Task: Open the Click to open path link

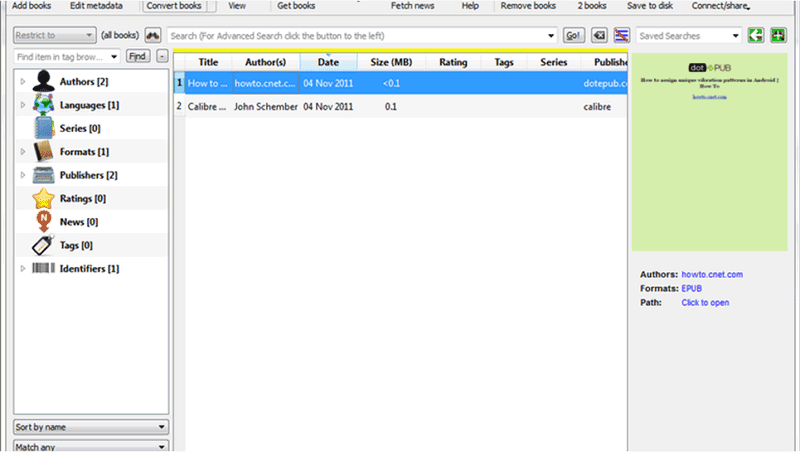Action: (705, 303)
